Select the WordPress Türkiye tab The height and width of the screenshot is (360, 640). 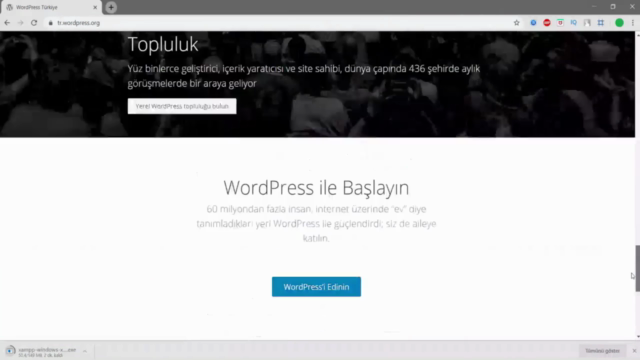[51, 7]
